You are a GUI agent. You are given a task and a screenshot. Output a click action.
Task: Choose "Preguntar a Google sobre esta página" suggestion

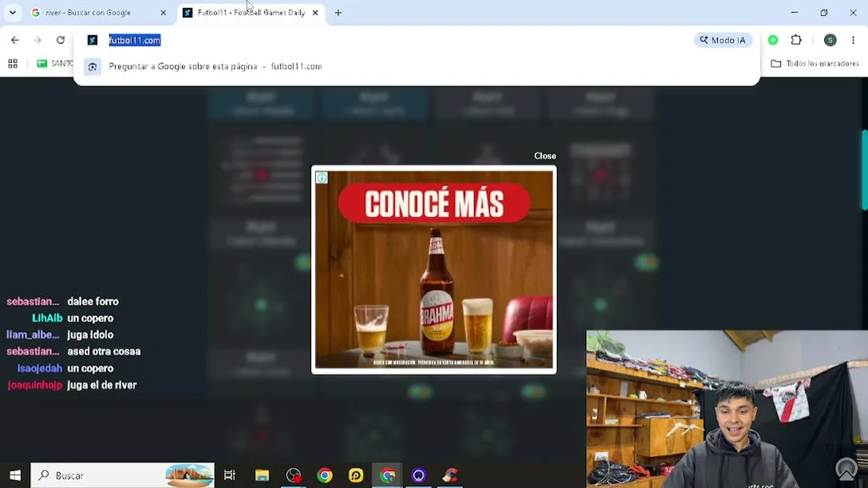[x=416, y=66]
